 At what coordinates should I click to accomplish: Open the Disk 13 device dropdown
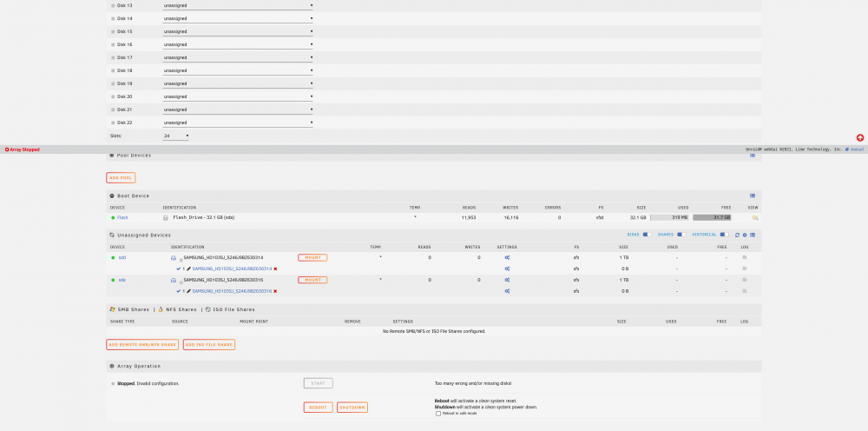(238, 5)
